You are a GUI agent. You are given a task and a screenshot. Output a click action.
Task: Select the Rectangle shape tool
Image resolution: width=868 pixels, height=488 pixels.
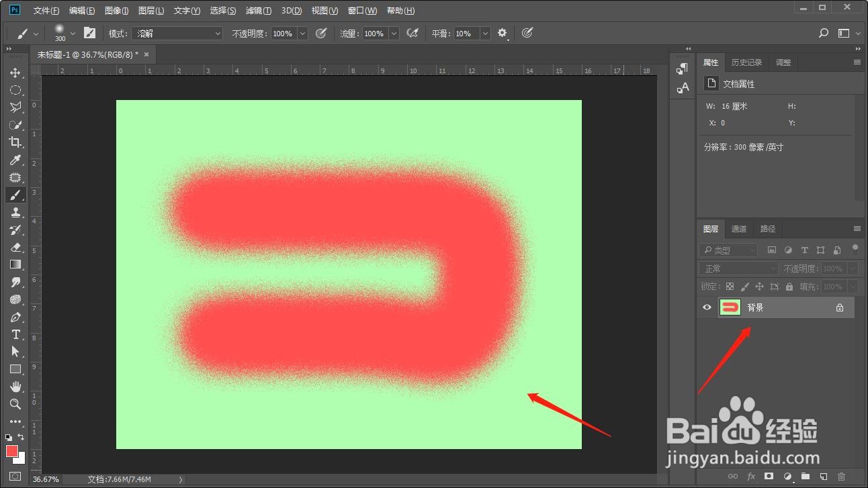pos(15,369)
